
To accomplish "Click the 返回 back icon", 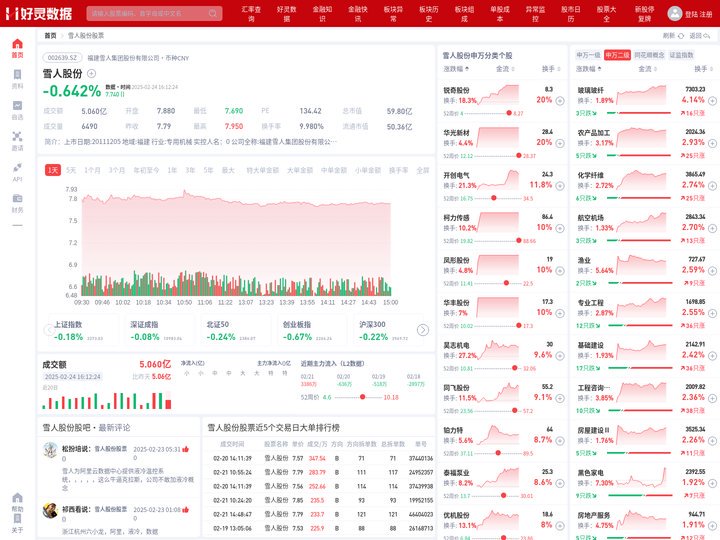I will pos(706,35).
